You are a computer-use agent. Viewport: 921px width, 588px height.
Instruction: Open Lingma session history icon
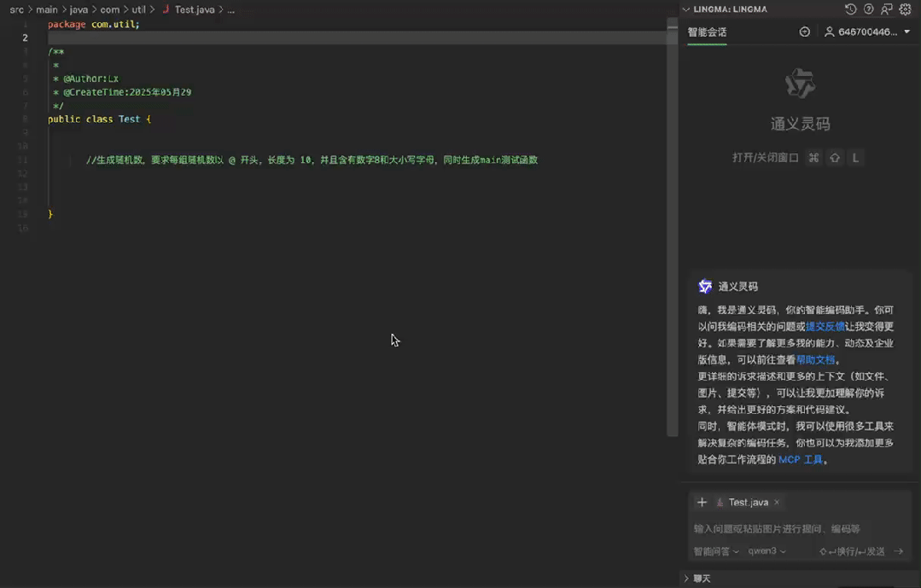(851, 9)
